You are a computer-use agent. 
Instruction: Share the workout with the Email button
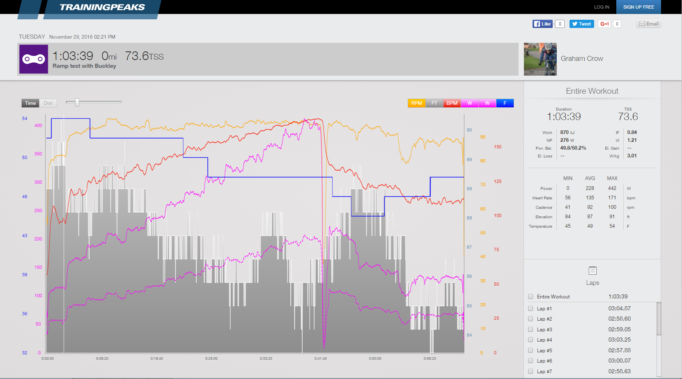pos(649,24)
